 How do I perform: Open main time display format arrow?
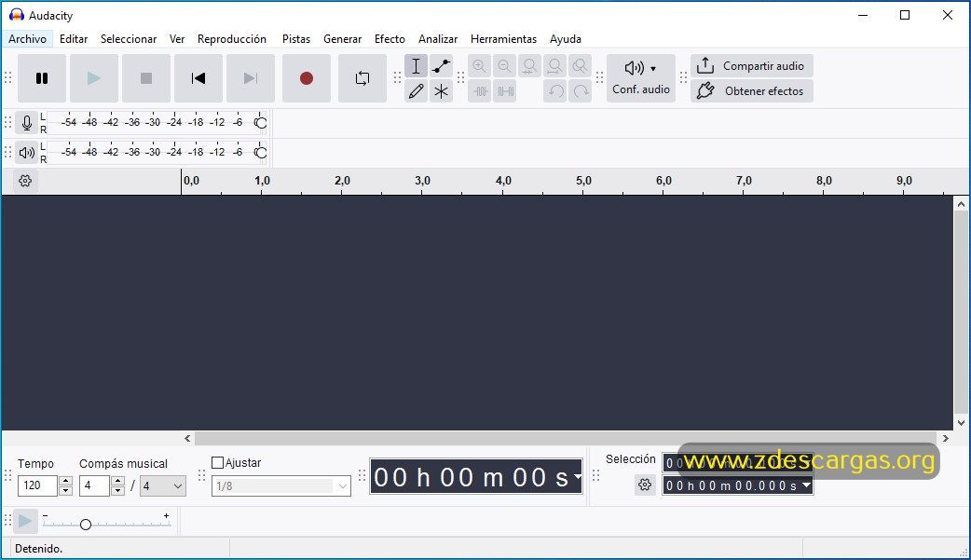coord(577,476)
